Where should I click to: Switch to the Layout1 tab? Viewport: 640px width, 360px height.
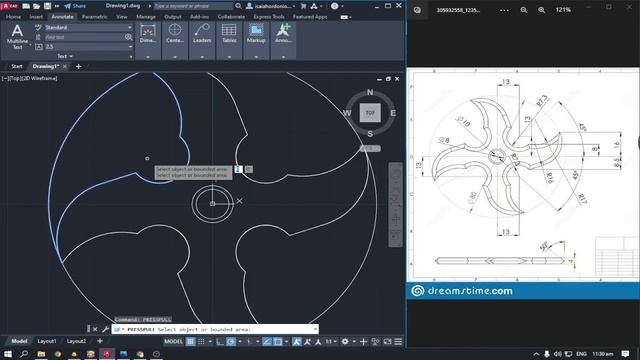(47, 341)
